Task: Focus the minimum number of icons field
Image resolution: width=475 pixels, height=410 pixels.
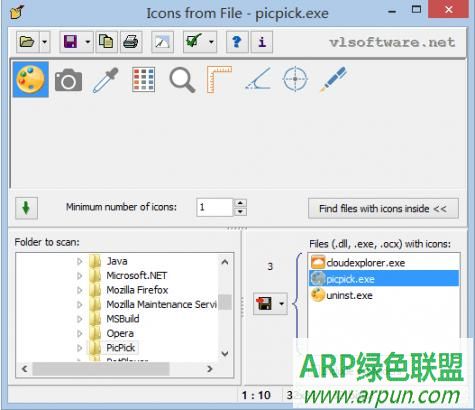Action: click(214, 207)
